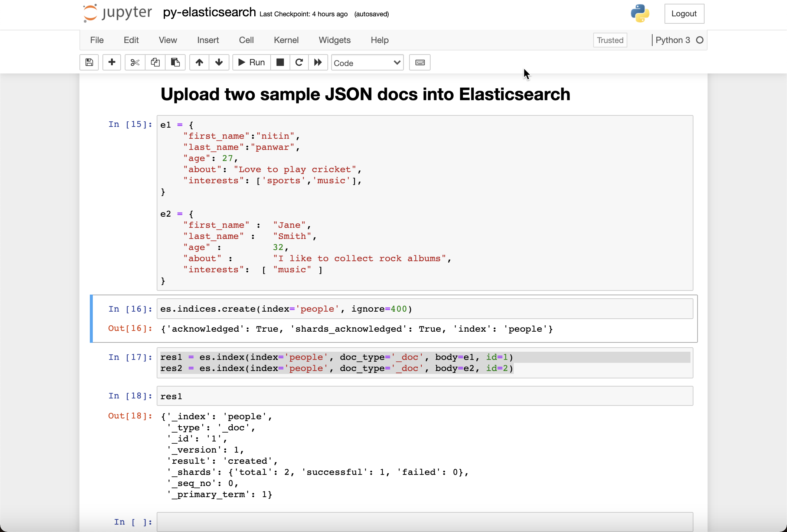
Task: Copy the selected cell
Action: [x=155, y=62]
